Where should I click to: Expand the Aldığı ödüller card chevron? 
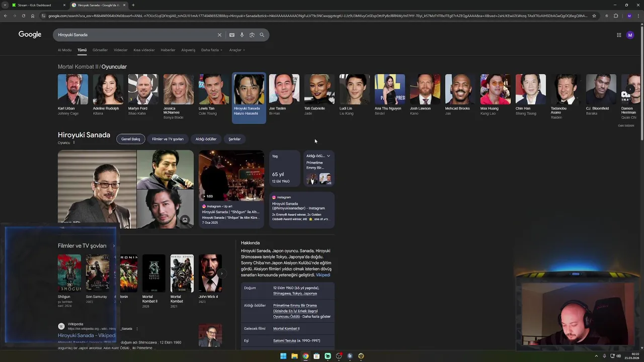[x=328, y=156]
